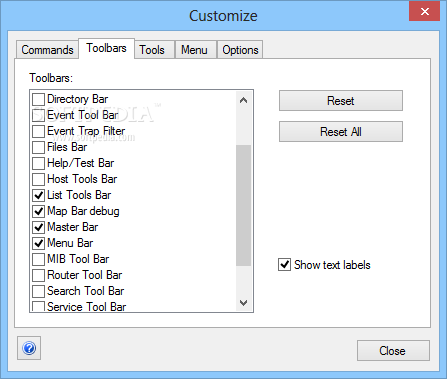Enable the Help/Test Bar checkbox
The height and width of the screenshot is (379, 447).
[x=38, y=163]
